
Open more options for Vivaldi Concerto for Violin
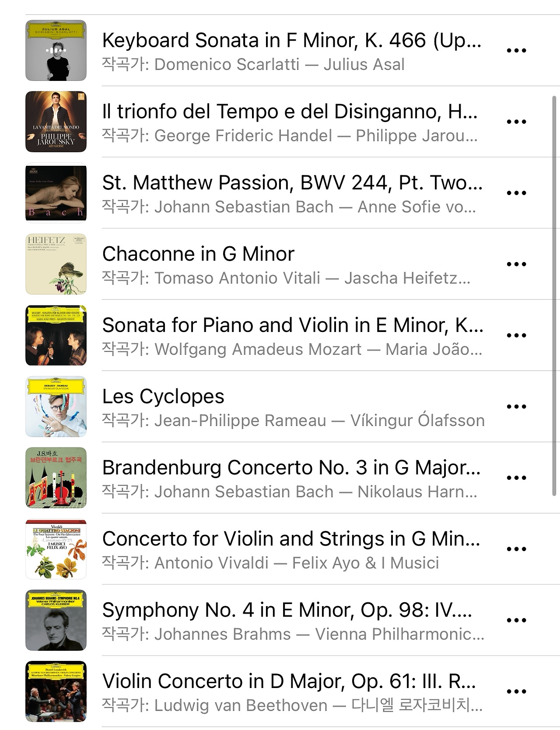pyautogui.click(x=516, y=549)
